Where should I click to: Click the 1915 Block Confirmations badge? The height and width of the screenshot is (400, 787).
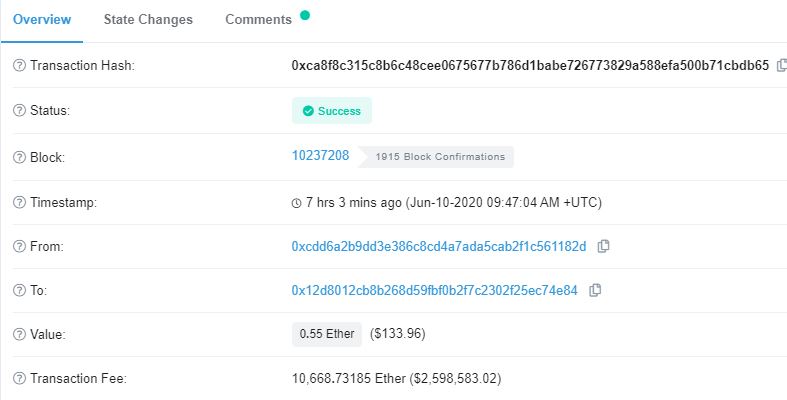[x=436, y=157]
